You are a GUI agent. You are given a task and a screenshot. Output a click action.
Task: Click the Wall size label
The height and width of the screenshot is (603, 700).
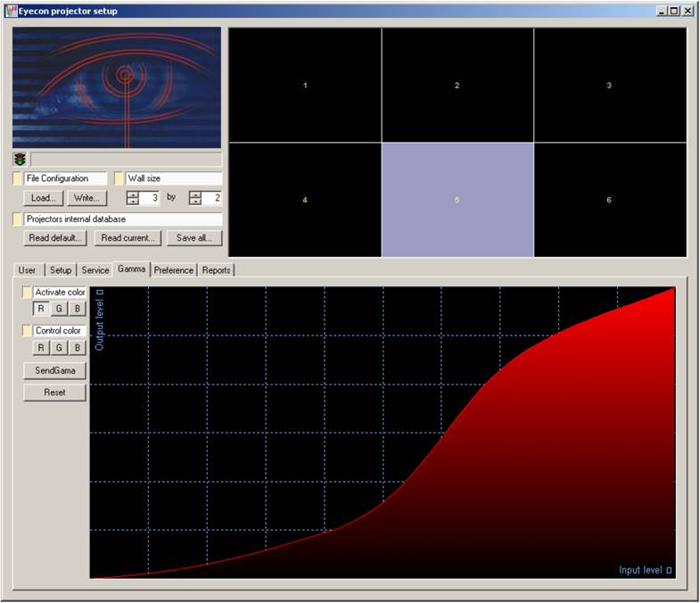(174, 178)
